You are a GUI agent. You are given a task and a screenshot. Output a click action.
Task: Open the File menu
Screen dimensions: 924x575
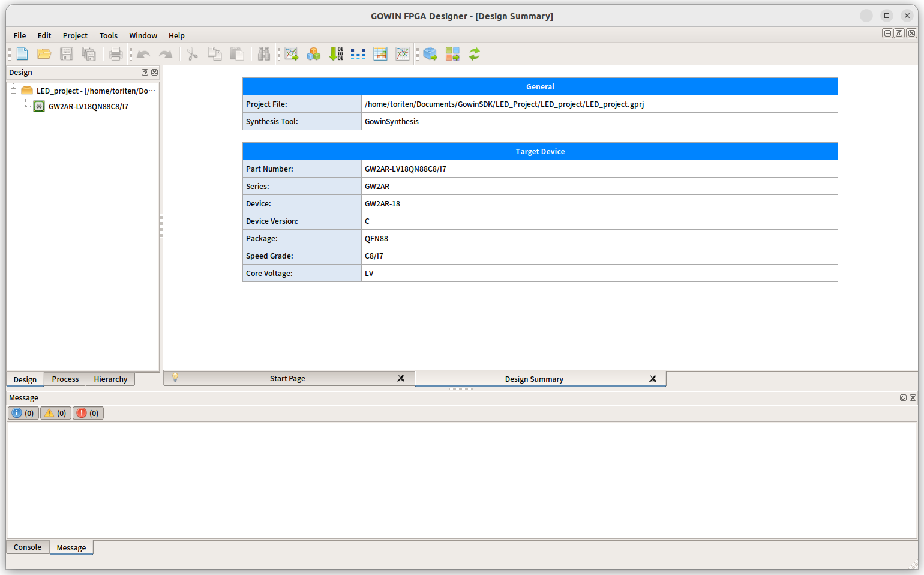coord(20,36)
